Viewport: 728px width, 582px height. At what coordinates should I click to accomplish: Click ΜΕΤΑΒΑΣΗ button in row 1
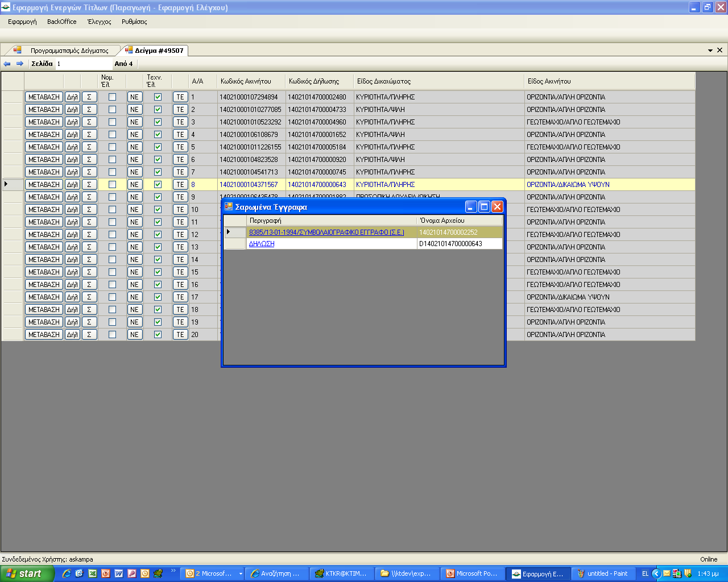pos(44,97)
